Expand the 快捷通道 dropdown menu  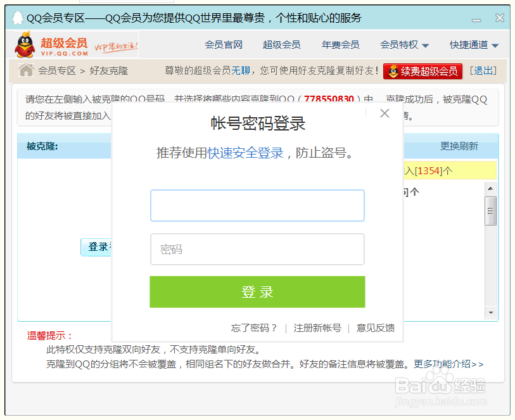coord(474,44)
